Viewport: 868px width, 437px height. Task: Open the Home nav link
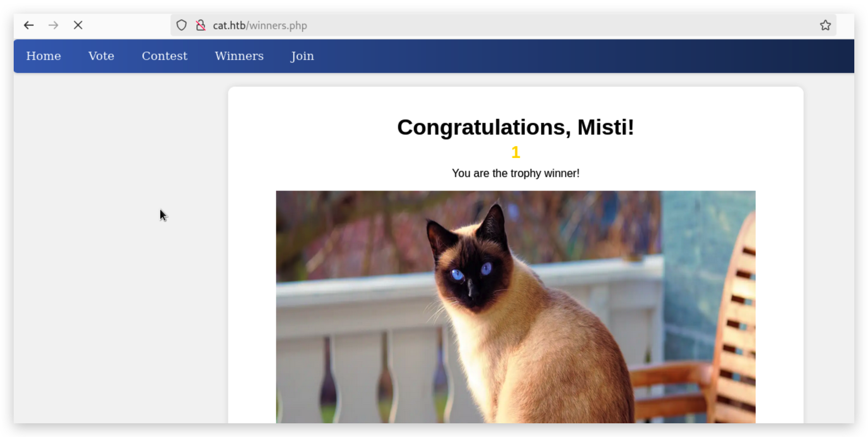point(44,56)
